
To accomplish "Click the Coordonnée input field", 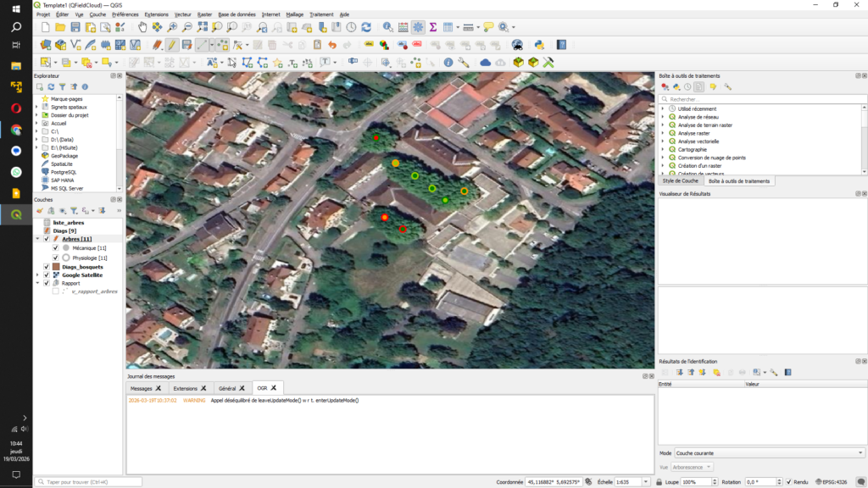I will pos(554,482).
